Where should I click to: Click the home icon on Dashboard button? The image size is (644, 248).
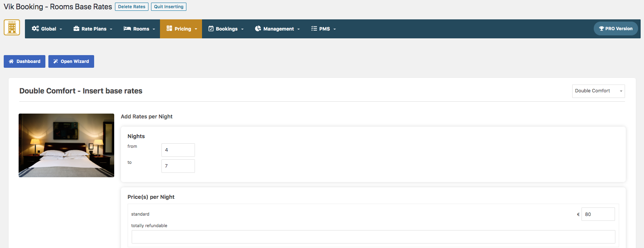[11, 61]
